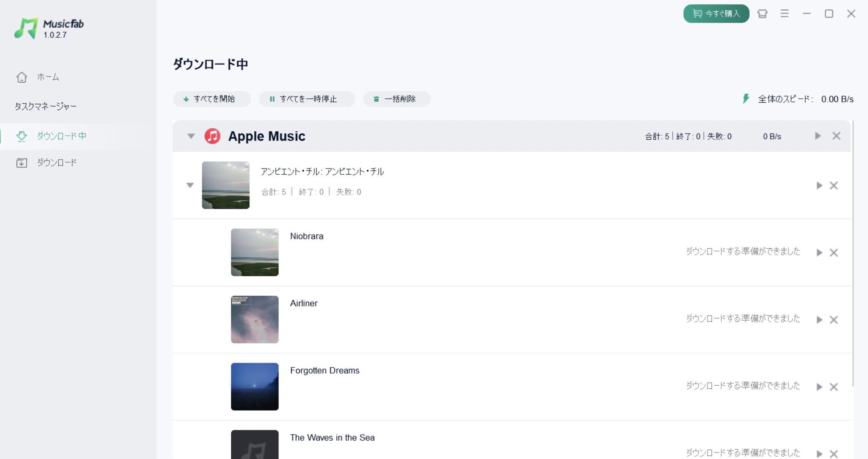Start downloading Niobrara track
The height and width of the screenshot is (459, 868).
[819, 253]
